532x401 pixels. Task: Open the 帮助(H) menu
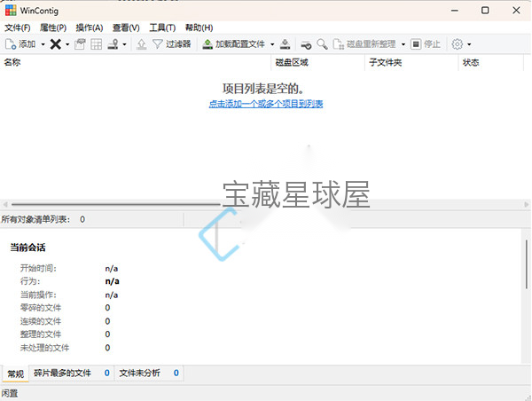(199, 28)
